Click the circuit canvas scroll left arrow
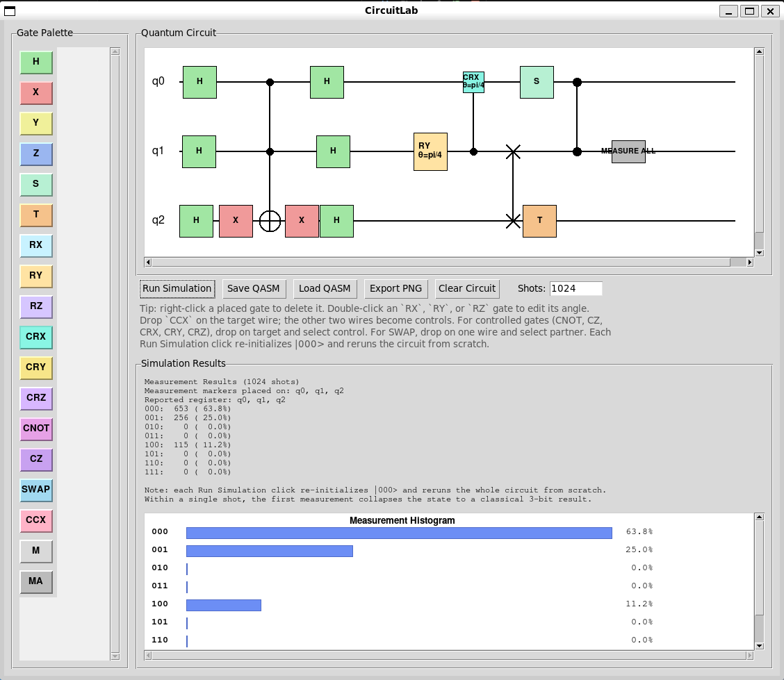Image resolution: width=784 pixels, height=680 pixels. pos(148,263)
